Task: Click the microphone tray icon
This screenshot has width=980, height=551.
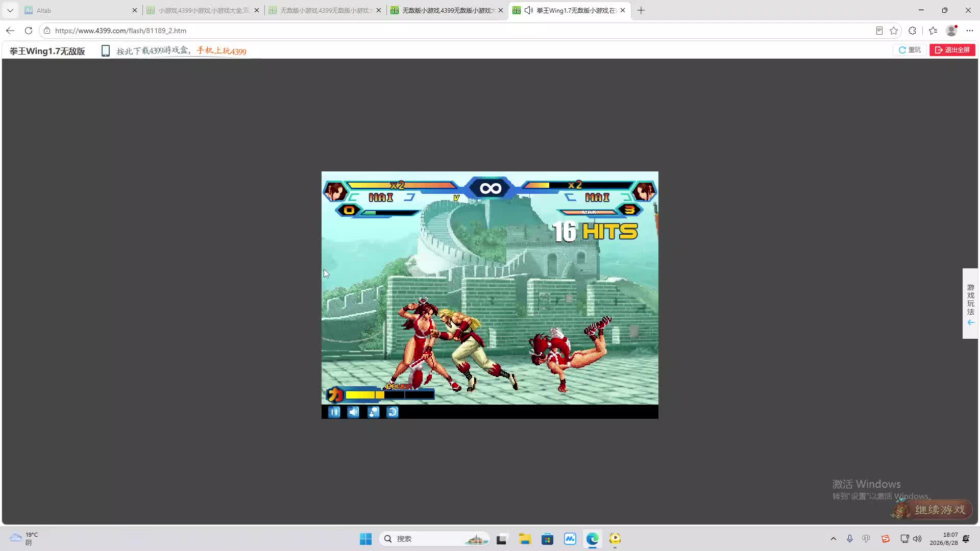Action: (850, 539)
